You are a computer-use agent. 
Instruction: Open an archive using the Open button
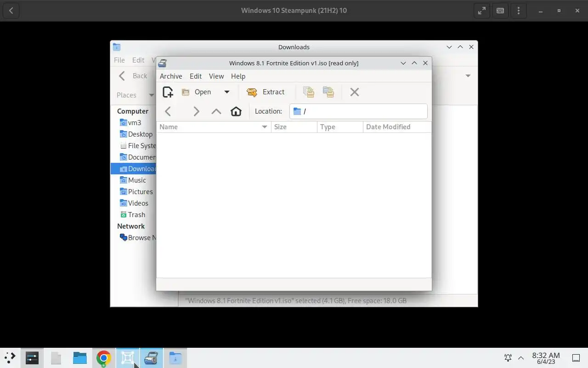pyautogui.click(x=197, y=92)
